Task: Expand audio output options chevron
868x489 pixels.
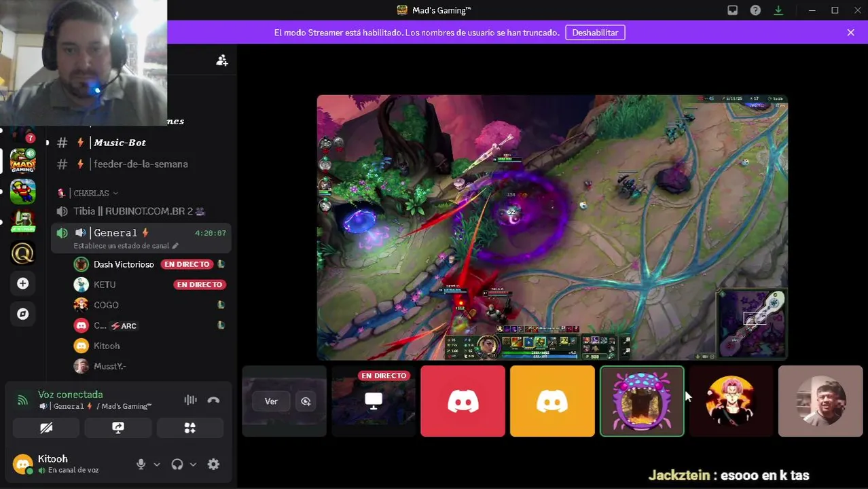Action: [x=193, y=465]
